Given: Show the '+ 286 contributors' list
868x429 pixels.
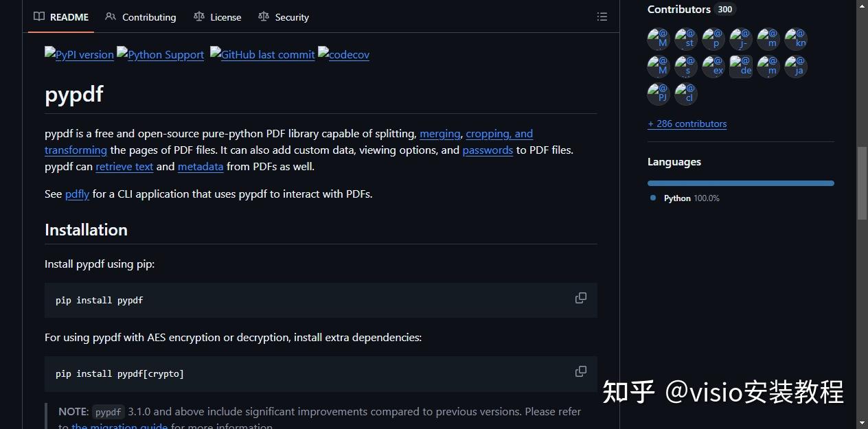Looking at the screenshot, I should click(x=687, y=124).
